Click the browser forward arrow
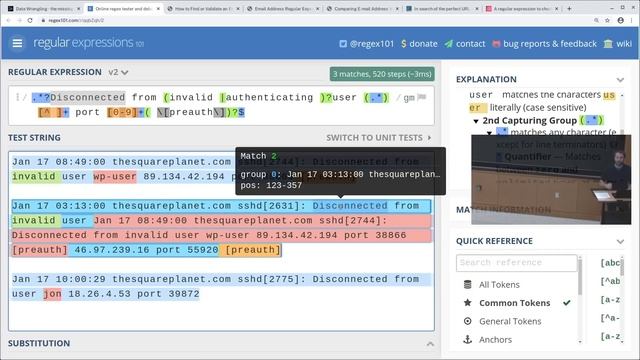This screenshot has height=360, width=640. [x=19, y=20]
